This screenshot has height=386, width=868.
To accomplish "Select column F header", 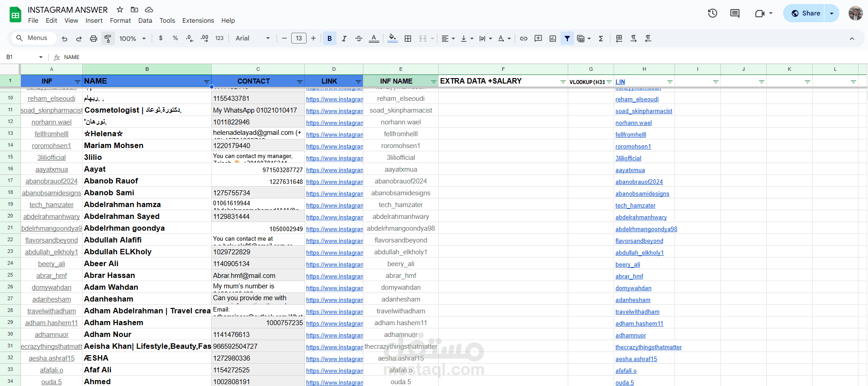I will 503,69.
